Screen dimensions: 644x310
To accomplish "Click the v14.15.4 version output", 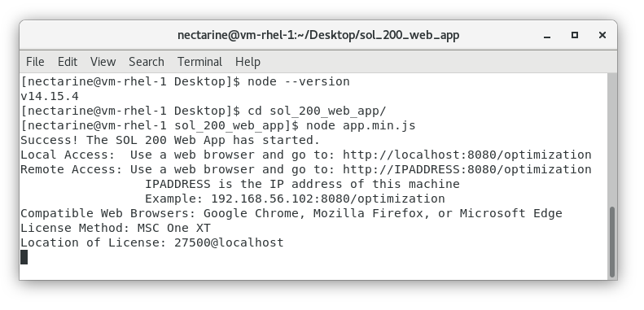I will 50,97.
